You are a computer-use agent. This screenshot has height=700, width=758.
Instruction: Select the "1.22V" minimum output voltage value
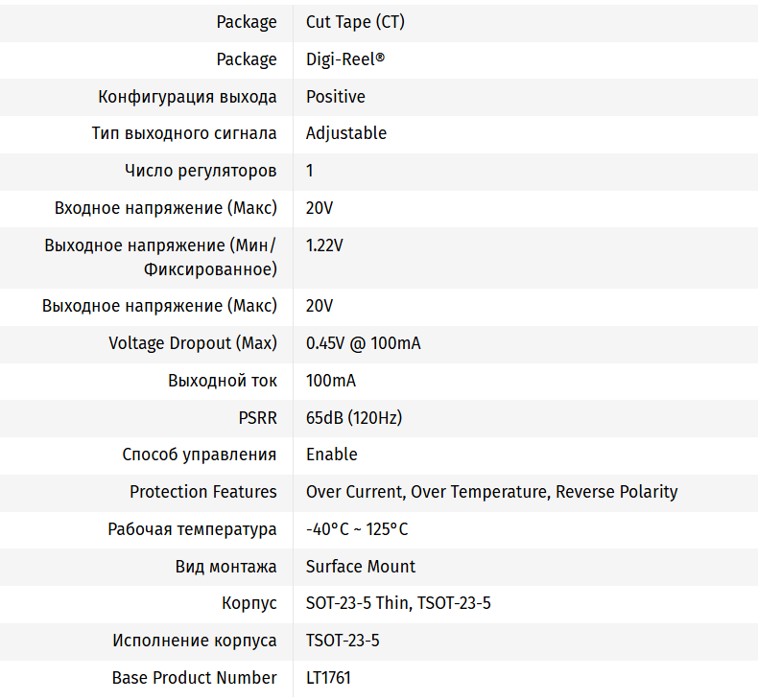(x=324, y=245)
